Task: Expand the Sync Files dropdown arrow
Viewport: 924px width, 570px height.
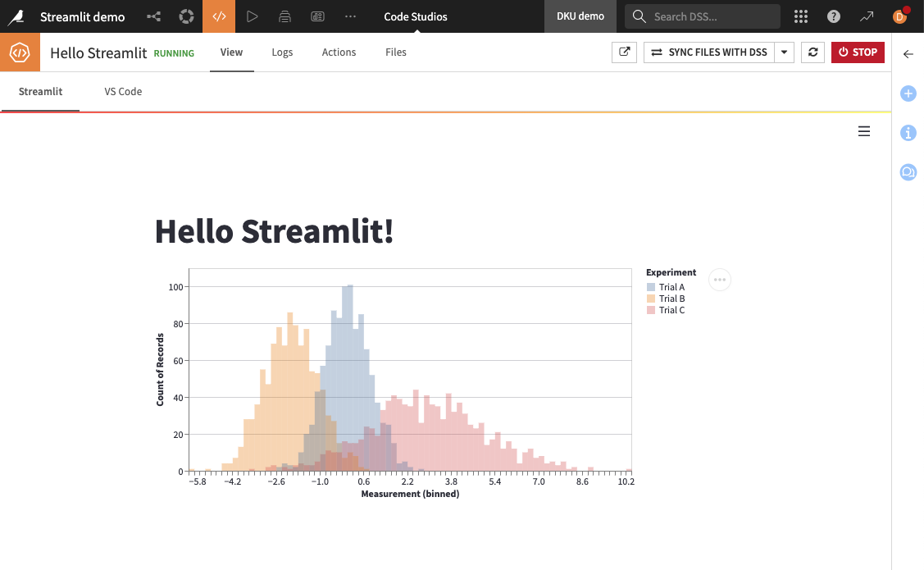Action: [785, 52]
